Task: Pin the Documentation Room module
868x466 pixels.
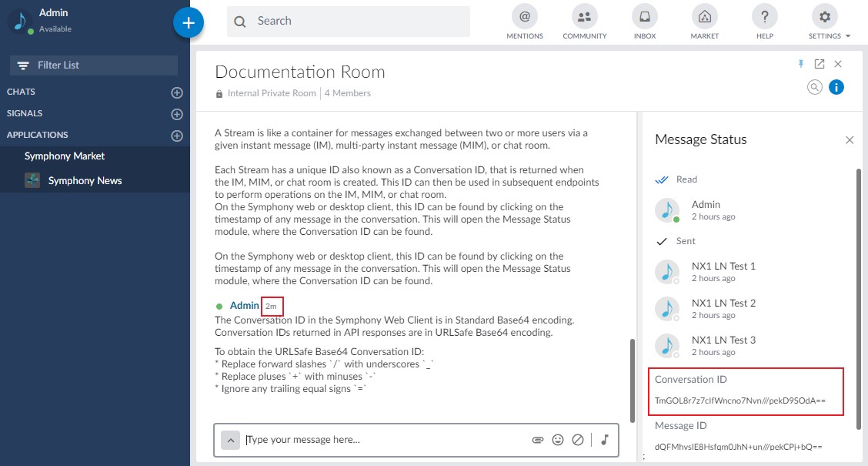Action: (x=801, y=64)
